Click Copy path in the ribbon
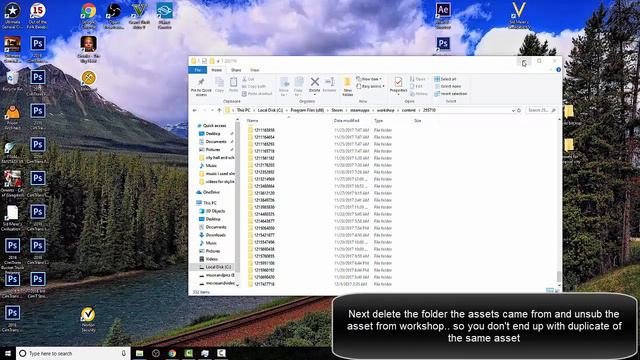Screen dimensions: 640x360 tap(254, 86)
